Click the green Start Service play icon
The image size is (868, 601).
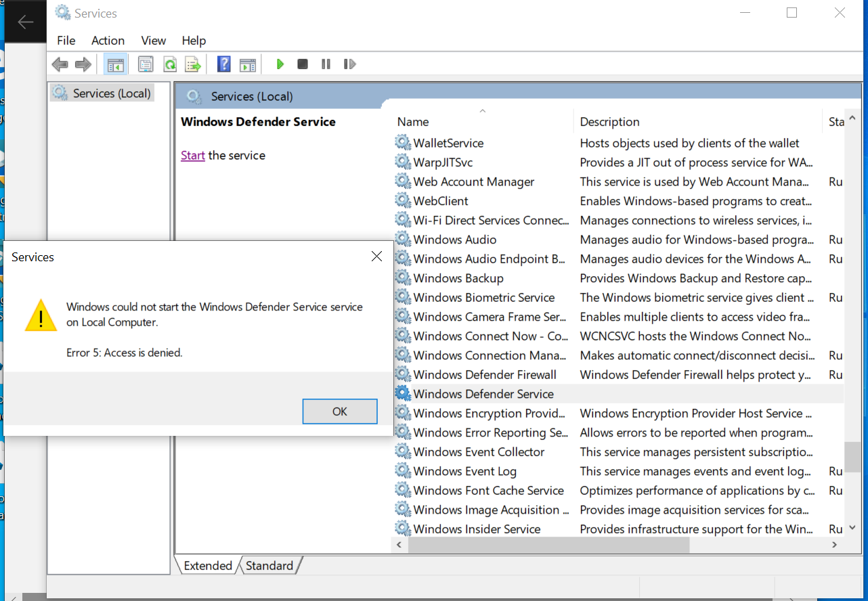click(x=280, y=64)
